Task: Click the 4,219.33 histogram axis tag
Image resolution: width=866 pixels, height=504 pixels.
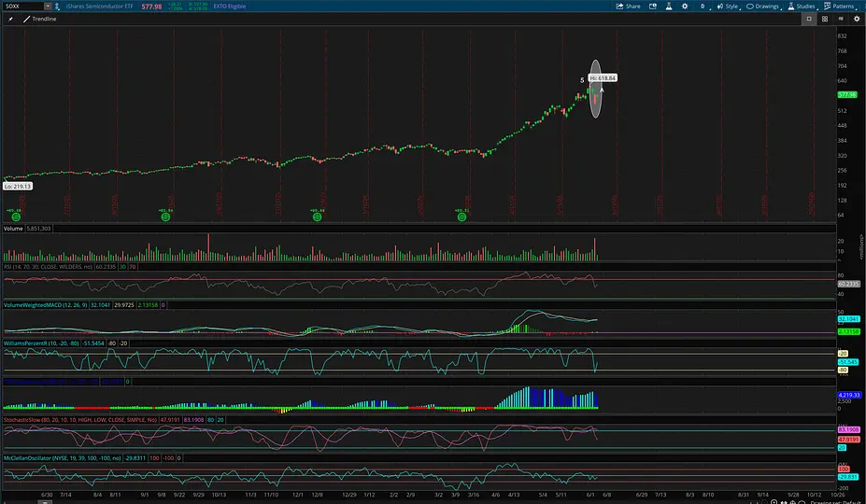Action: 849,395
